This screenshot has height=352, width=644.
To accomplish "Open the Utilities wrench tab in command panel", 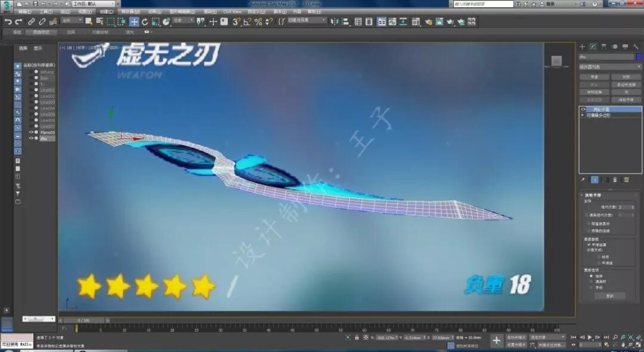I will click(636, 47).
